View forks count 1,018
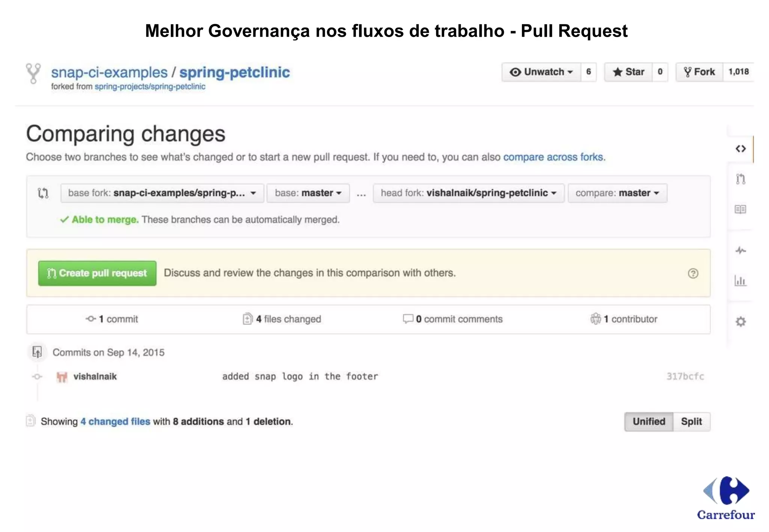The height and width of the screenshot is (532, 769). point(738,72)
